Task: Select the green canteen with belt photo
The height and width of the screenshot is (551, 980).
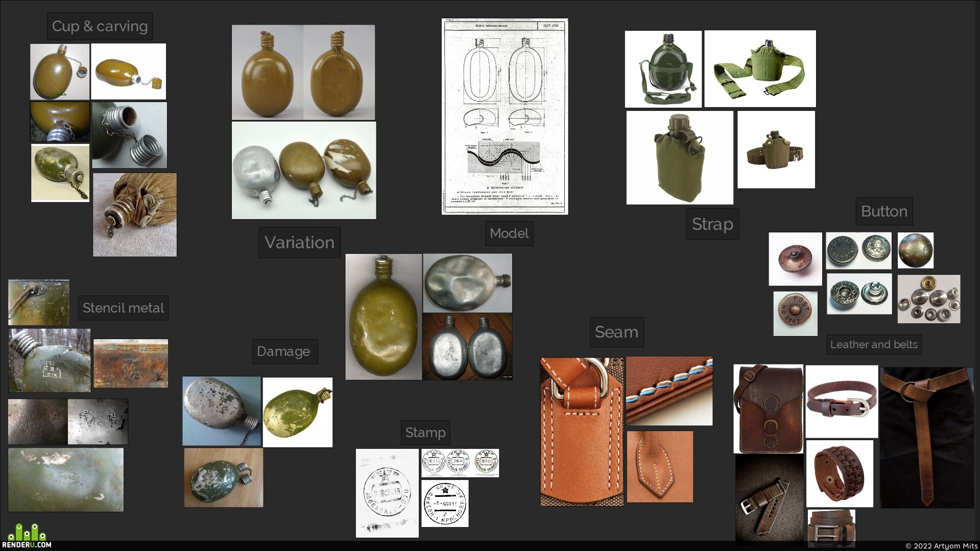Action: (760, 68)
